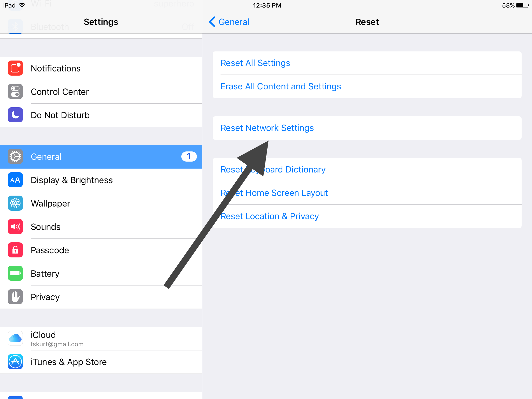Open Control Center settings

[x=101, y=92]
